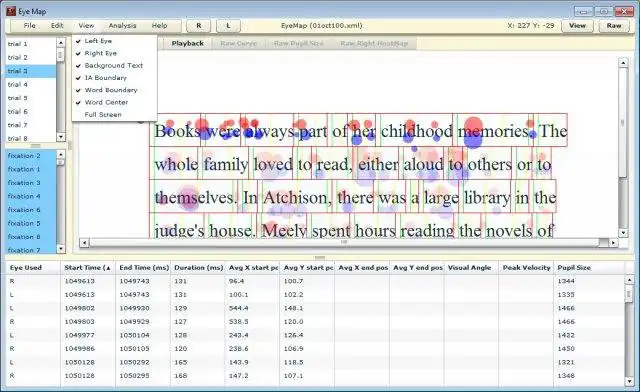Open the Help menu
Viewport: 640px width, 392px height.
pos(160,26)
